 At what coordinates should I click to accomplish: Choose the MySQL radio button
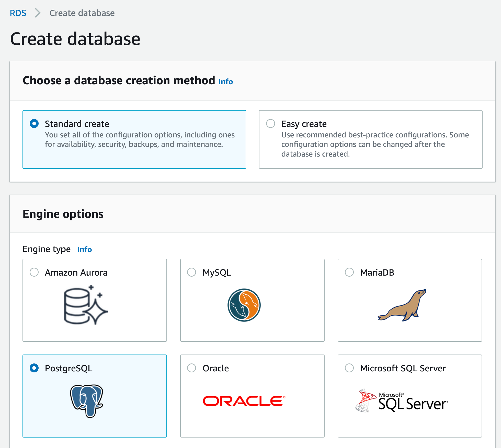click(192, 272)
